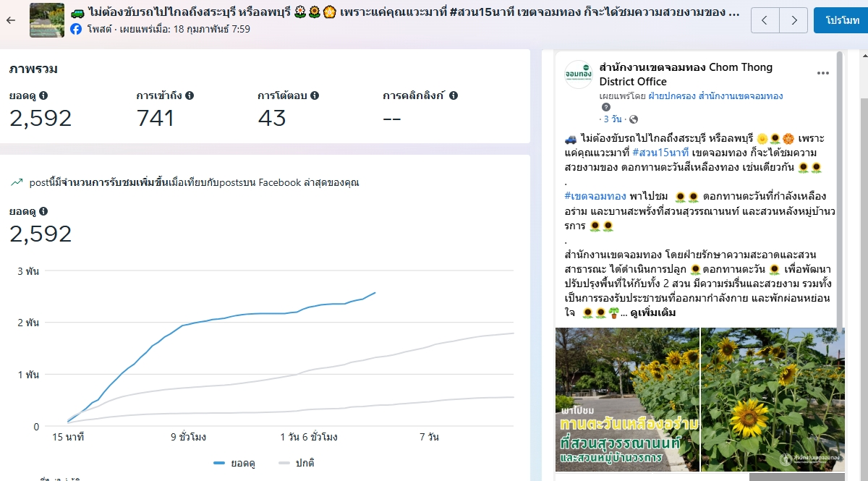This screenshot has height=481, width=868.
Task: Click the 2,592 value above the chart
Action: click(x=41, y=234)
